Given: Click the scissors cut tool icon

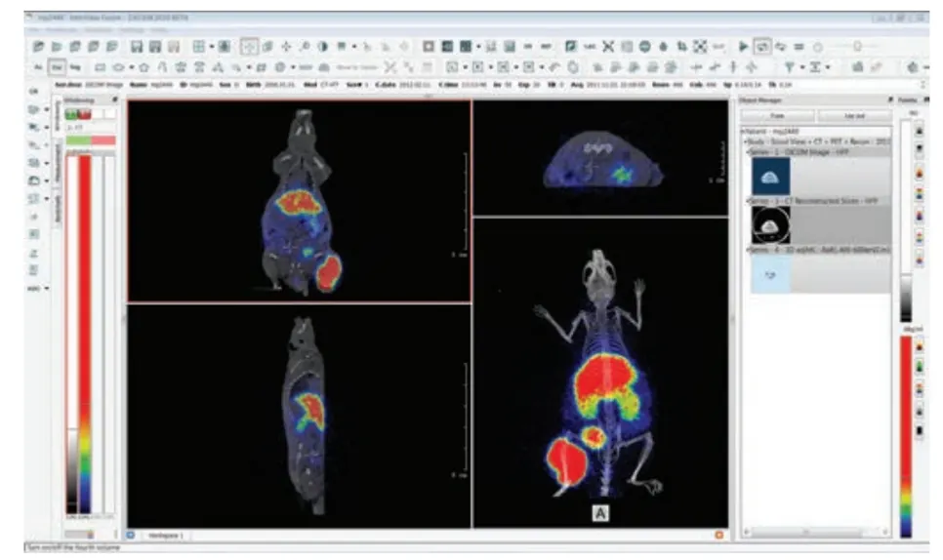Looking at the screenshot, I should click(x=390, y=67).
